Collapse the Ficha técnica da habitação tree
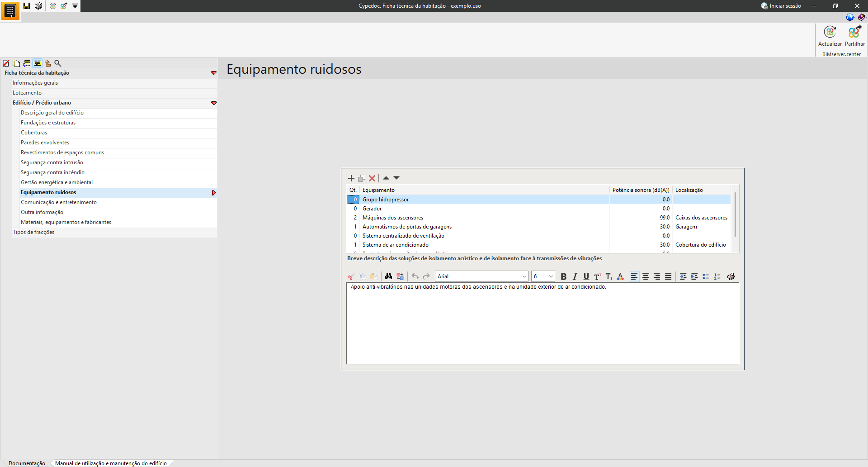 coord(214,73)
